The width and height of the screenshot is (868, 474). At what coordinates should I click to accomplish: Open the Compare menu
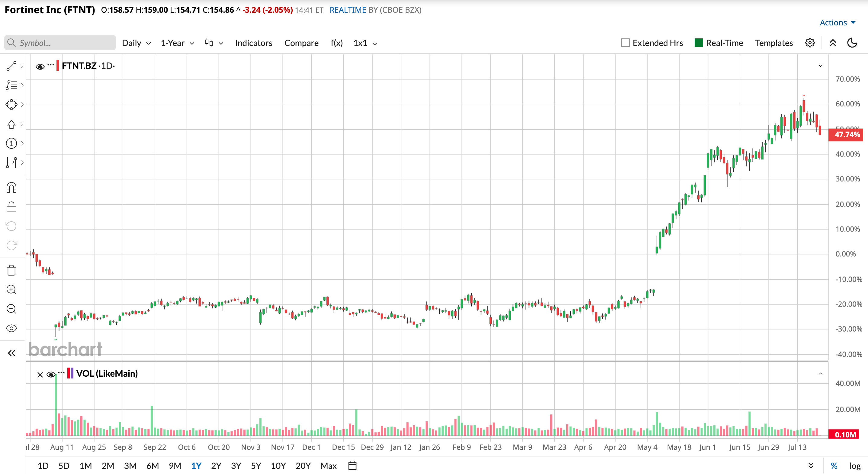click(301, 43)
